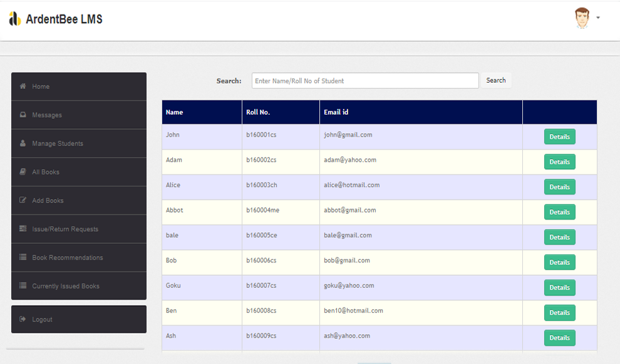
Task: Expand the user profile dropdown caret
Action: 598,18
